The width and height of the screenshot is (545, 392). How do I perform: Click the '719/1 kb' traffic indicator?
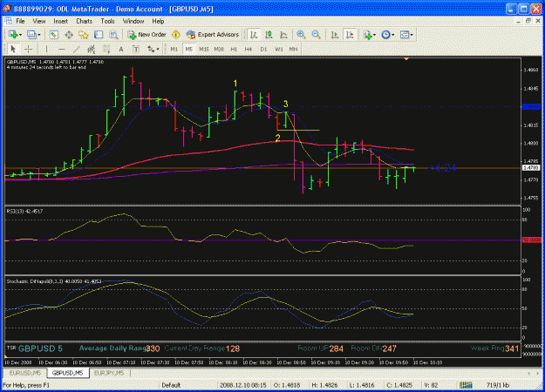point(498,385)
